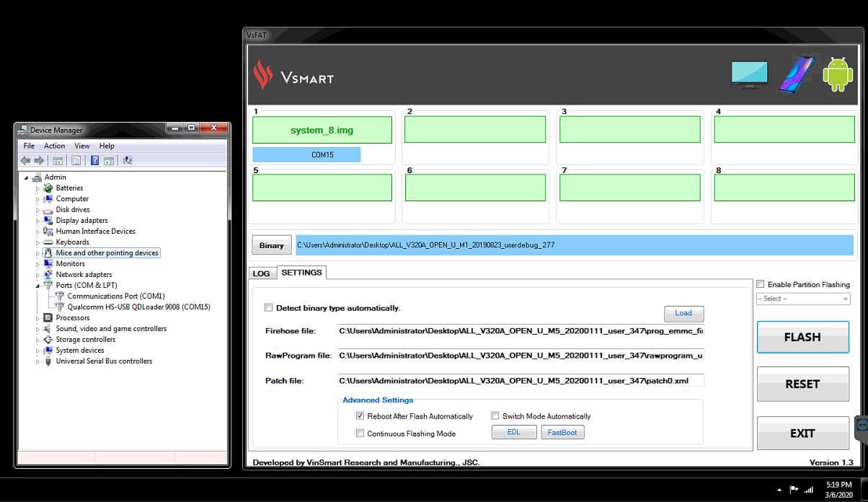Select the Keyboards category icon
Screen dimensions: 868x502
pyautogui.click(x=48, y=242)
